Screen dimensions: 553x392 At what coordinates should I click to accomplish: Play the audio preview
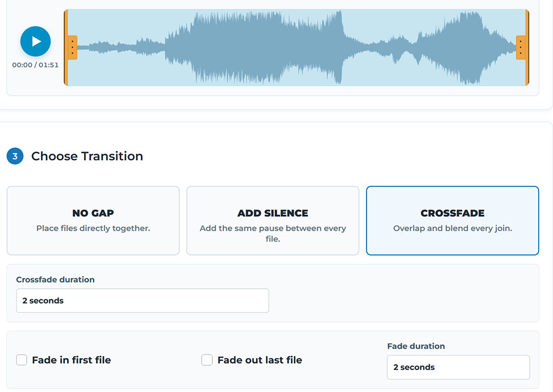(35, 41)
